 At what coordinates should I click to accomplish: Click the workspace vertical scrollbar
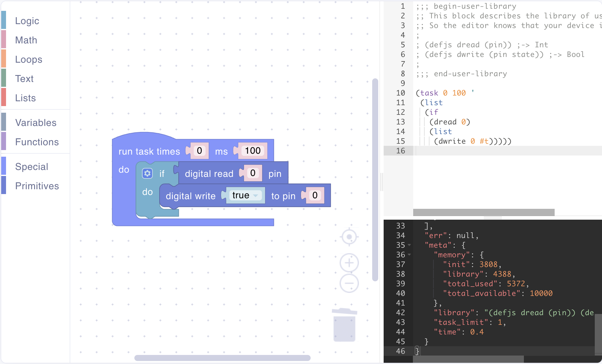[x=375, y=180]
